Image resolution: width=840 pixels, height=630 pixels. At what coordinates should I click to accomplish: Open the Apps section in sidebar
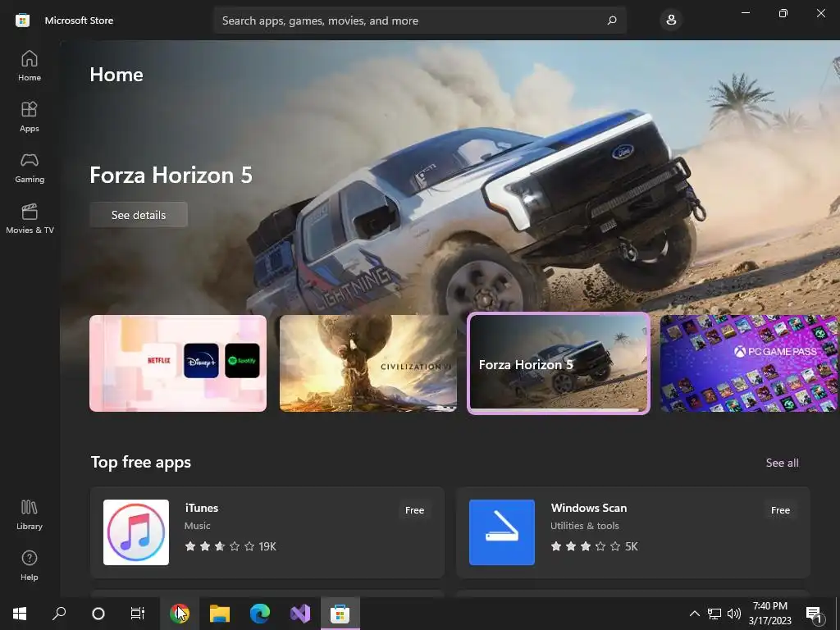30,116
